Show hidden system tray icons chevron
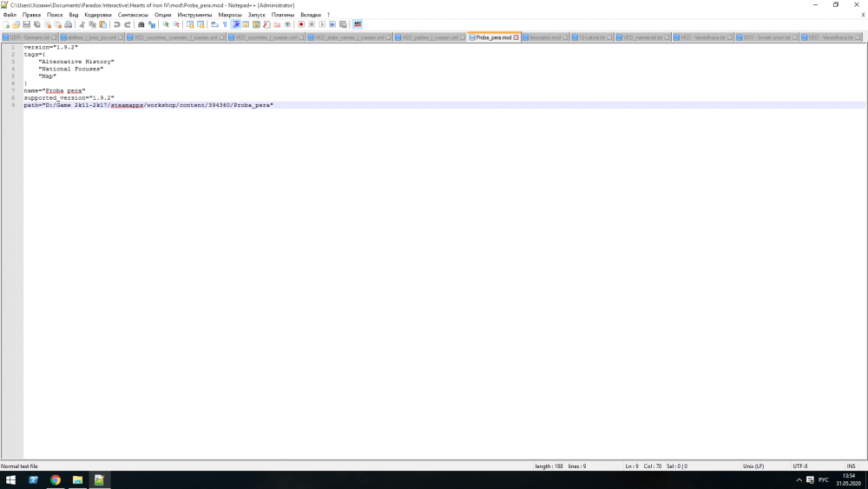The height and width of the screenshot is (489, 868). (799, 480)
